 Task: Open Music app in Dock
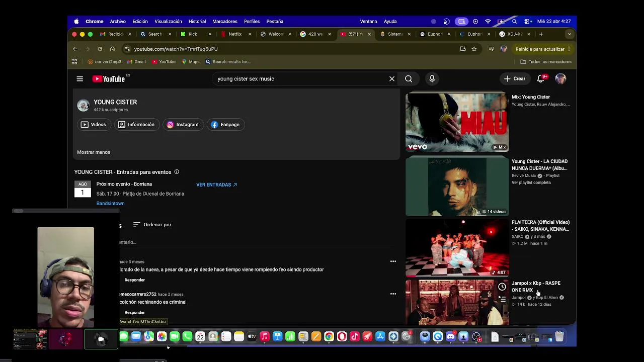tap(265, 337)
